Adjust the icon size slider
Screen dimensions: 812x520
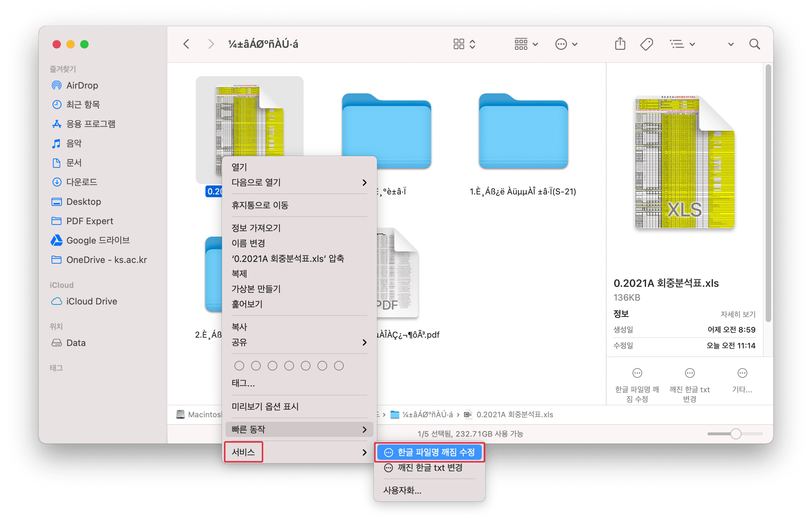(735, 434)
